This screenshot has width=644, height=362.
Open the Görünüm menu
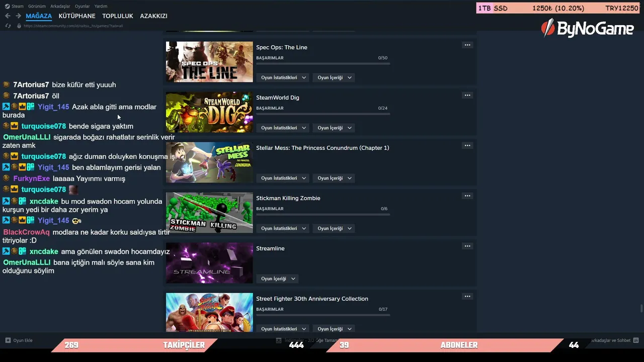pyautogui.click(x=37, y=7)
